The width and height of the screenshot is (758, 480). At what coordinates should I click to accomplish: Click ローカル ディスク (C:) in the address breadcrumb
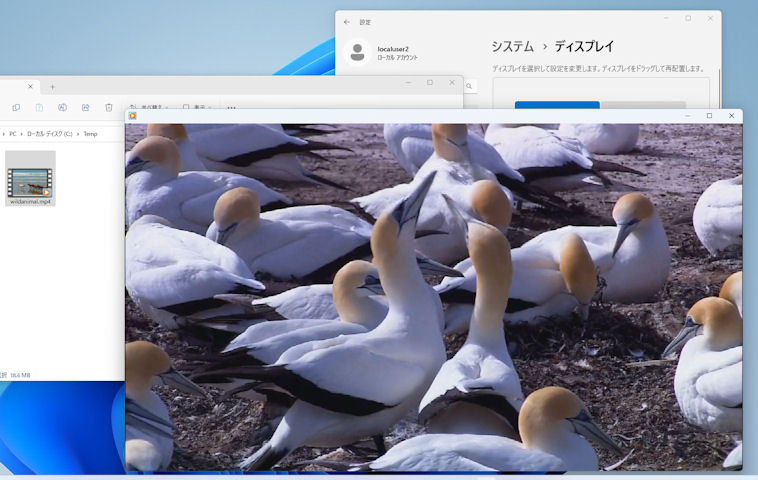tap(49, 134)
